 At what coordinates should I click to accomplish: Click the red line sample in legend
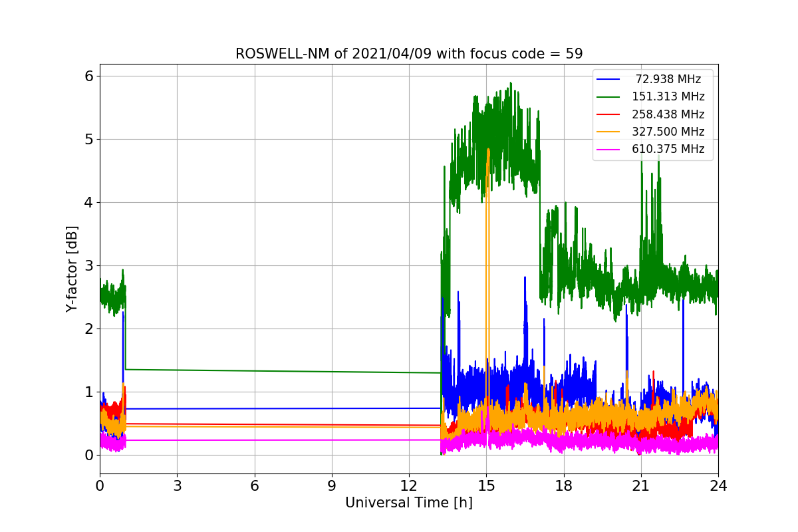click(x=608, y=114)
